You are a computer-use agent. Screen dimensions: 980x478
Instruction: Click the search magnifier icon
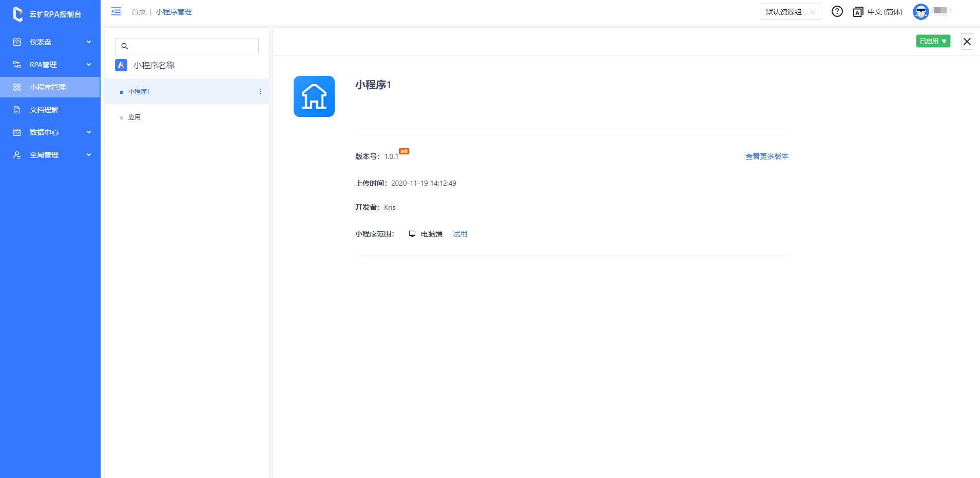[125, 46]
